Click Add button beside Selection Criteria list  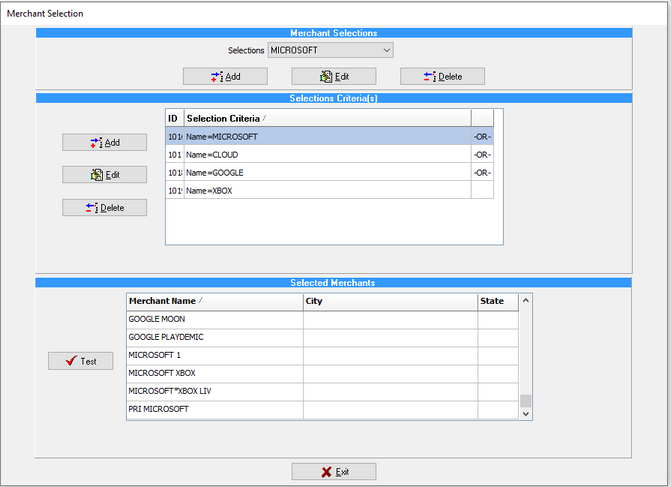pos(104,142)
